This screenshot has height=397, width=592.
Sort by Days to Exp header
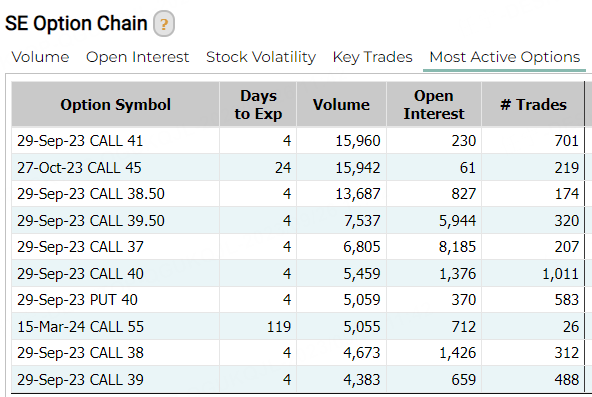tap(258, 105)
